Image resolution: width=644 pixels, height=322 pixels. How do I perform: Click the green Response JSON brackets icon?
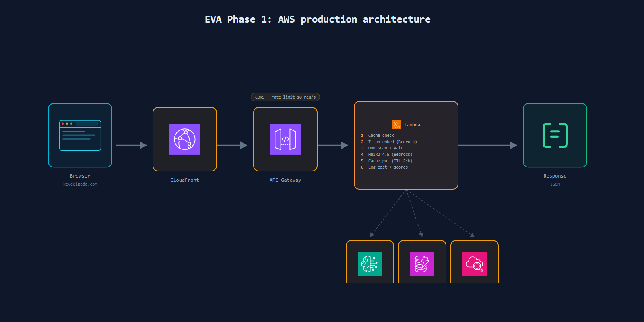[x=555, y=135]
